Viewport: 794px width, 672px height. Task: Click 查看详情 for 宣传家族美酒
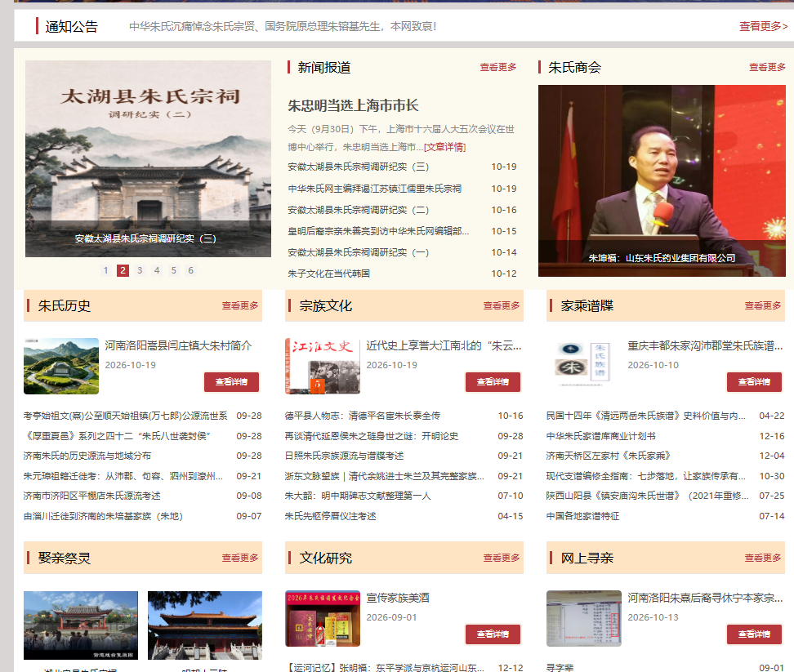(x=493, y=634)
